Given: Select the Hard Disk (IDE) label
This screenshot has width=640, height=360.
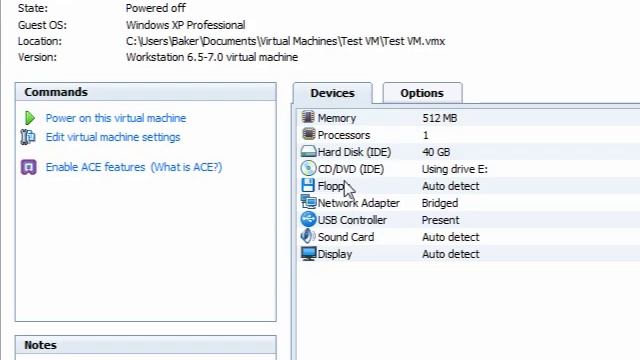Looking at the screenshot, I should tap(354, 152).
